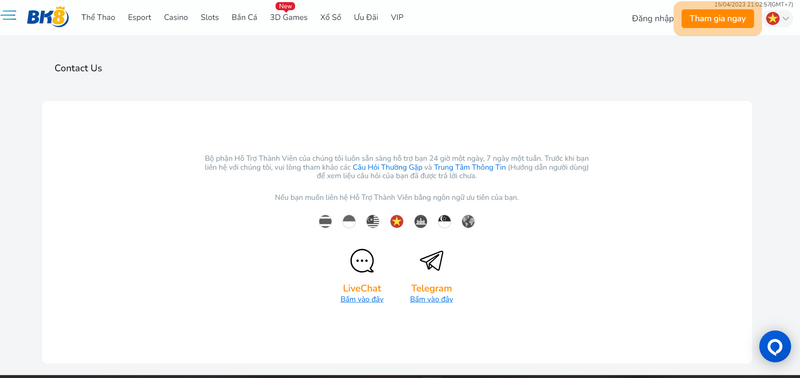Select the globe international support option

point(468,221)
